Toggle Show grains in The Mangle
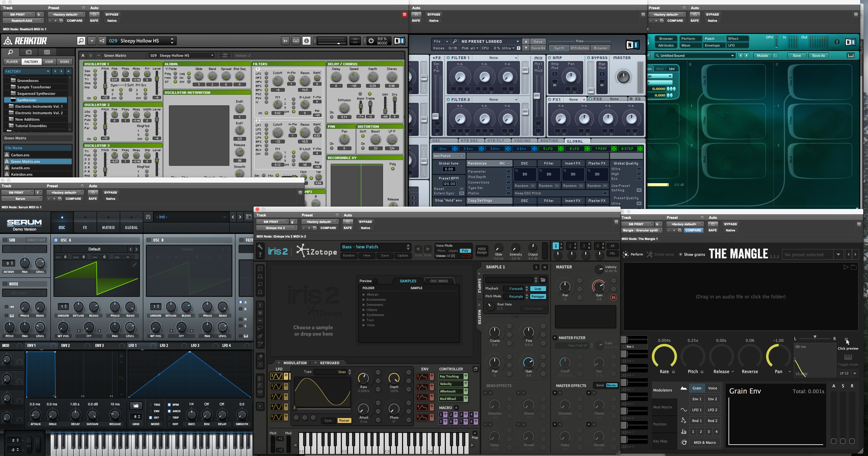The image size is (868, 456). 681,255
